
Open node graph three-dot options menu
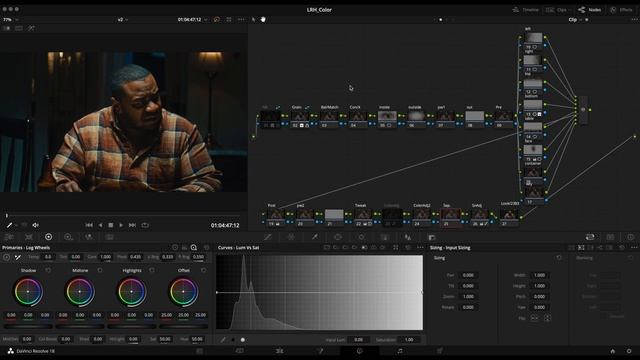(x=634, y=19)
